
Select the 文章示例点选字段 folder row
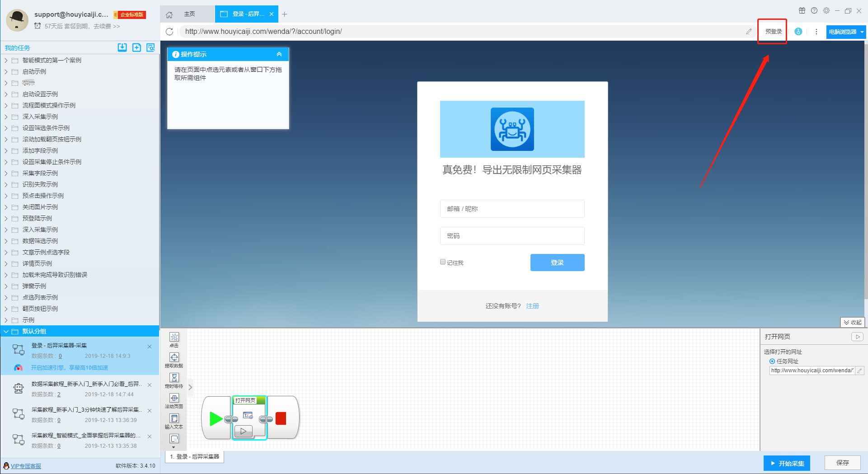coord(80,252)
